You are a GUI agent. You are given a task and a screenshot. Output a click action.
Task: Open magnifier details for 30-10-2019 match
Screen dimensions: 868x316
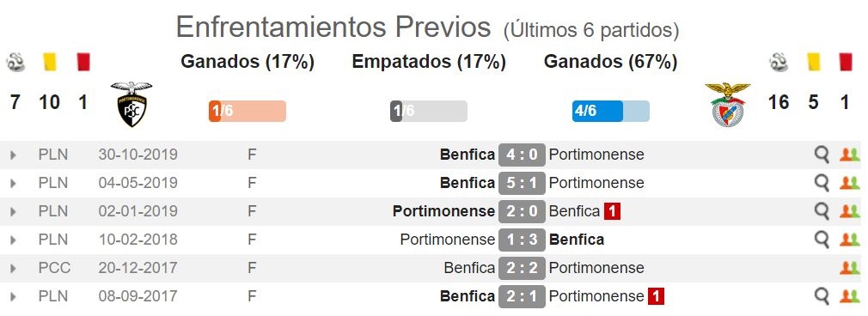click(x=822, y=155)
